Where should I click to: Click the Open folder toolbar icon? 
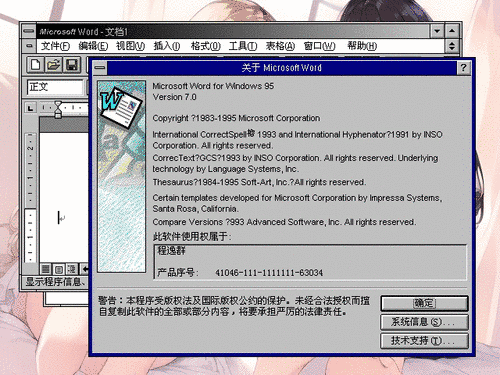pos(54,65)
